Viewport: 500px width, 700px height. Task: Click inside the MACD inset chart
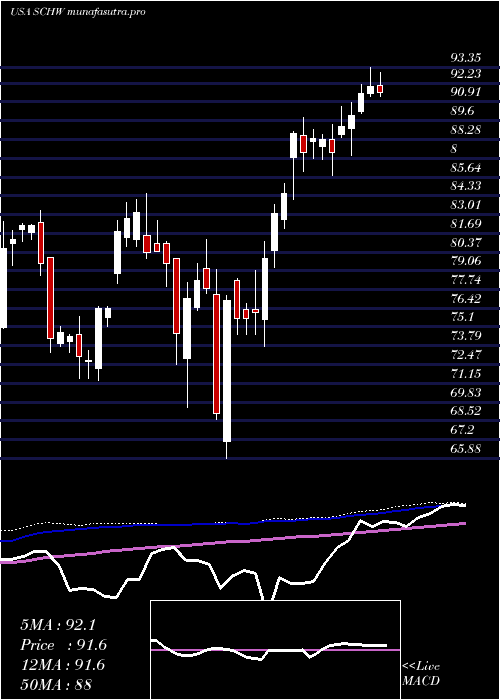click(x=275, y=650)
